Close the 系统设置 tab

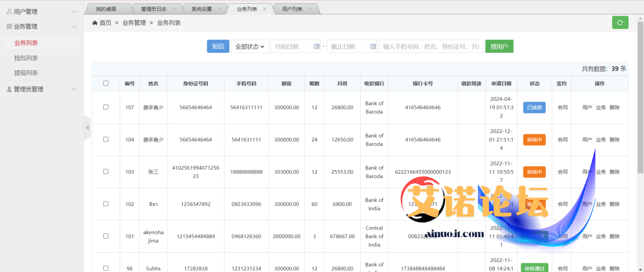219,9
